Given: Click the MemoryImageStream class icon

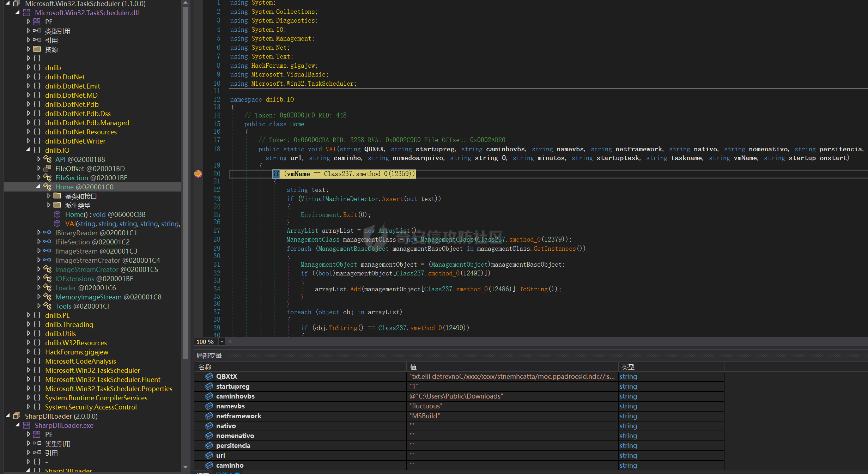Looking at the screenshot, I should point(48,297).
